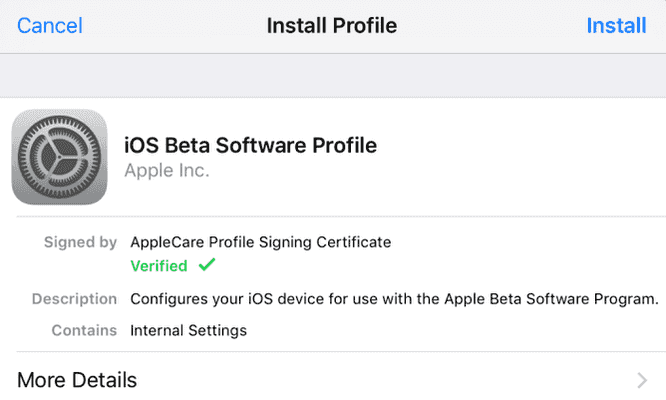Tap the Settings gear profile icon
The image size is (666, 400).
pos(59,157)
